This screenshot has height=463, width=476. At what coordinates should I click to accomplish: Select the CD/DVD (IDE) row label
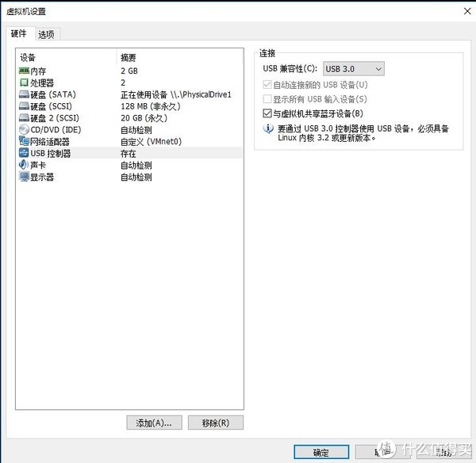point(56,130)
